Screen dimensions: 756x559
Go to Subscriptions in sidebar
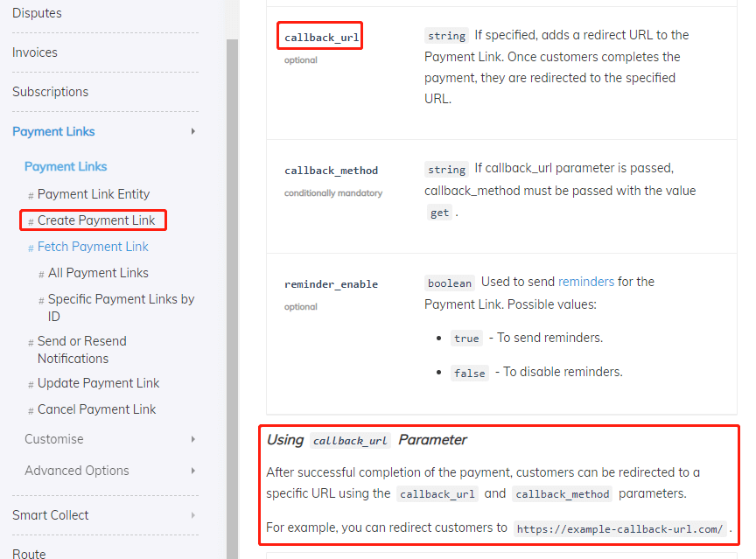click(x=50, y=92)
